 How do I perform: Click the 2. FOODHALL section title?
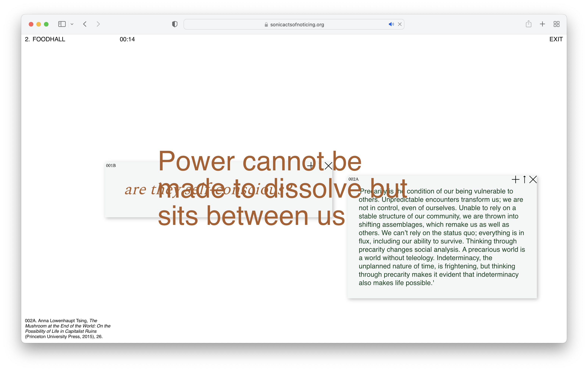click(45, 39)
